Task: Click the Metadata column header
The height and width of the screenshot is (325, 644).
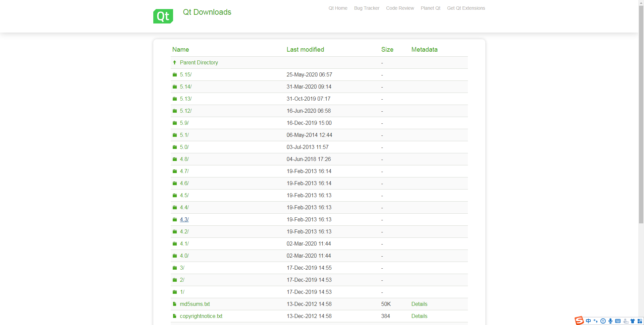Action: (424, 49)
